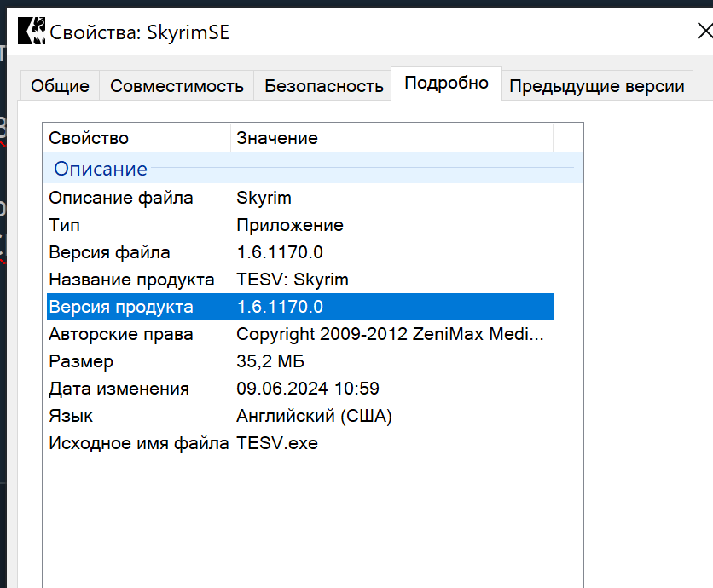The height and width of the screenshot is (588, 713).
Task: Select the Размер property label
Action: click(81, 361)
